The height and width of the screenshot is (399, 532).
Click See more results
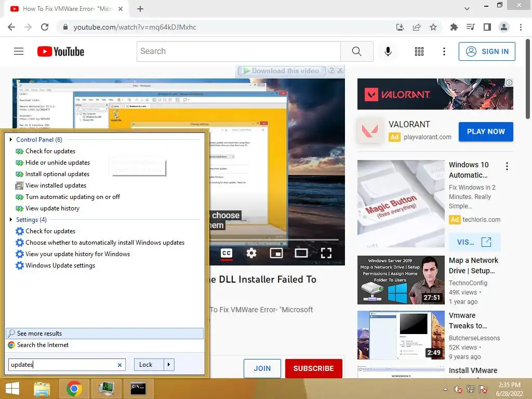pos(104,334)
